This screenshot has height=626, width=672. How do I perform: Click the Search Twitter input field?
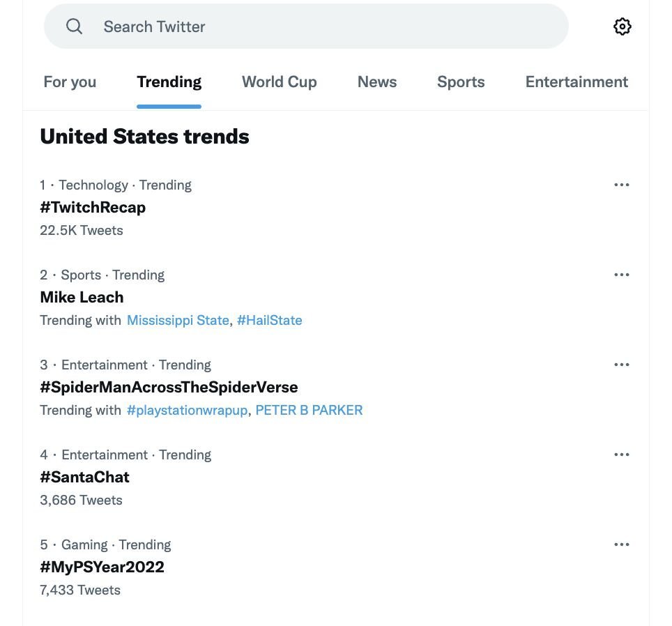pyautogui.click(x=306, y=26)
